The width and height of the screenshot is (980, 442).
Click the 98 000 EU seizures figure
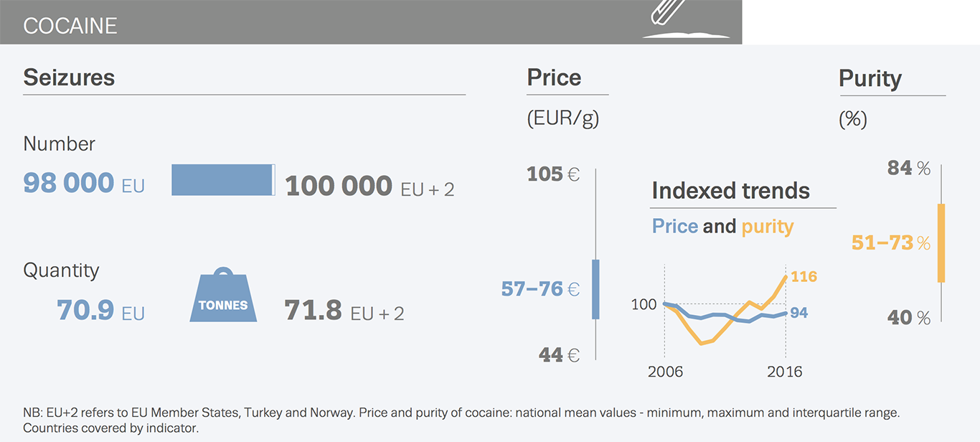(x=83, y=184)
